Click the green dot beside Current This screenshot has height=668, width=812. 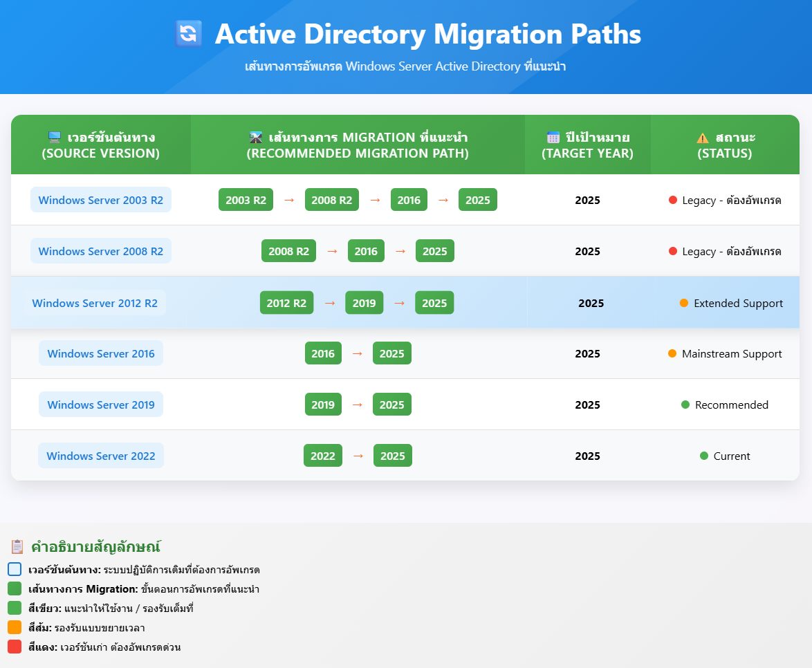[x=704, y=456]
